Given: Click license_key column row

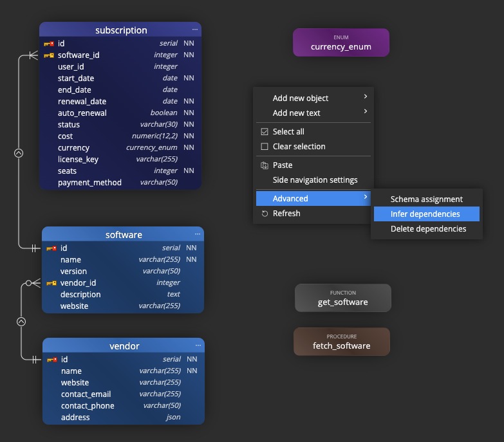Looking at the screenshot, I should (x=120, y=160).
